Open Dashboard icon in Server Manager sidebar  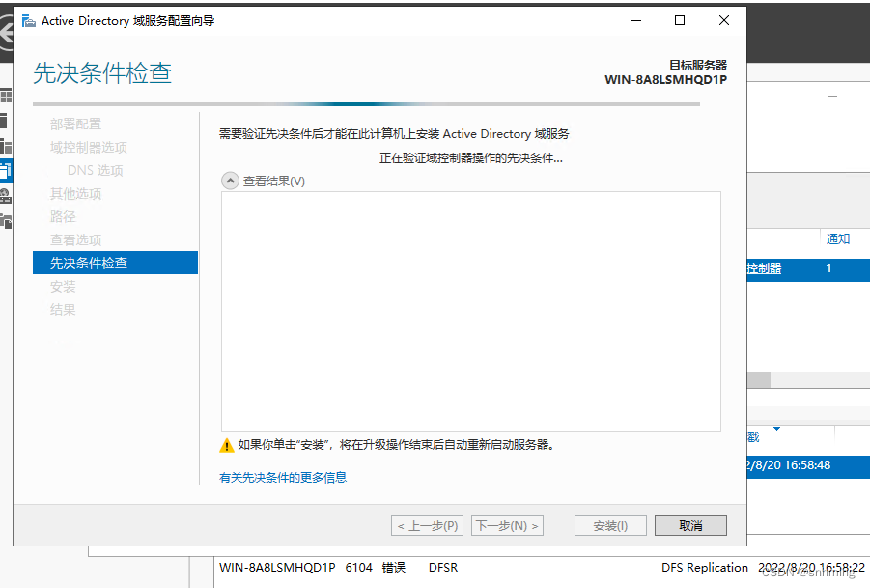pos(6,96)
